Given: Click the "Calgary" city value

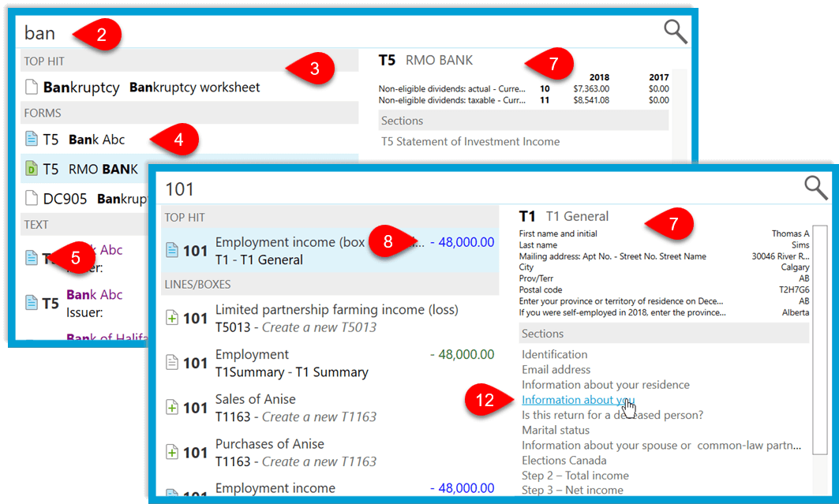Looking at the screenshot, I should click(795, 267).
